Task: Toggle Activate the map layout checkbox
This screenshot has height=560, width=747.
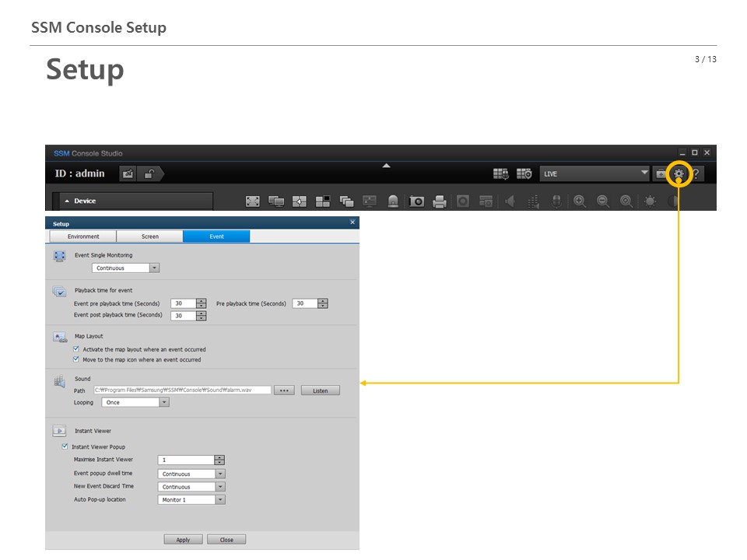Action: [76, 349]
